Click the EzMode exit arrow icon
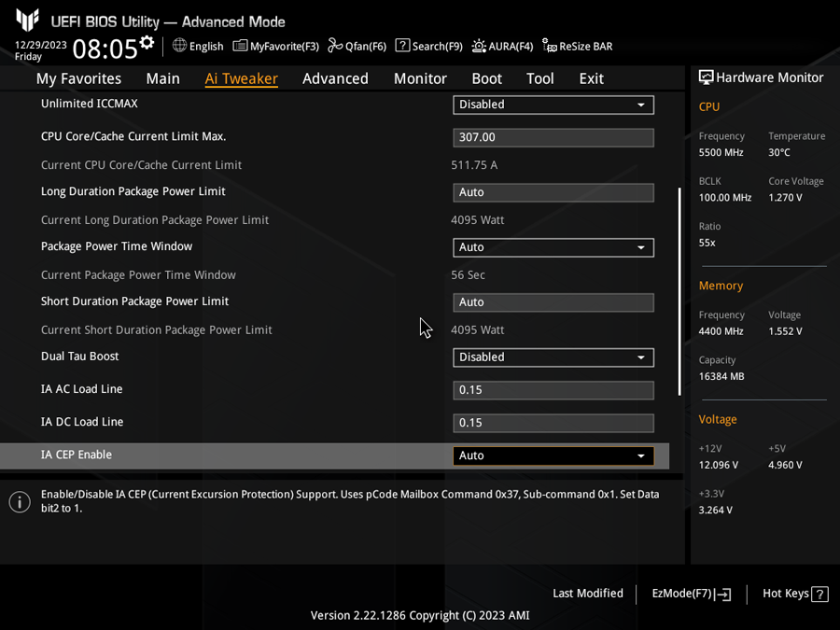Image resolution: width=840 pixels, height=630 pixels. coord(722,594)
